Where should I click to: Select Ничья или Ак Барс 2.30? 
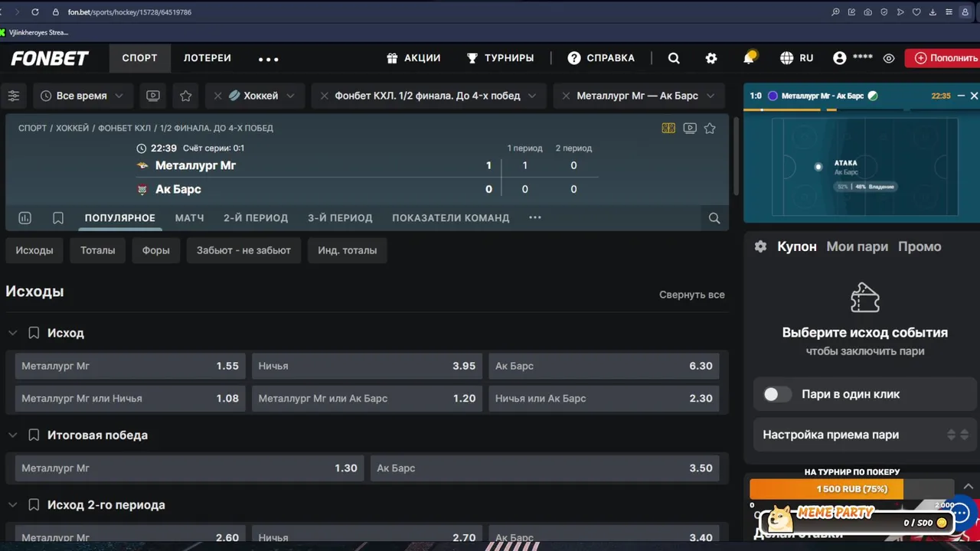pyautogui.click(x=604, y=398)
